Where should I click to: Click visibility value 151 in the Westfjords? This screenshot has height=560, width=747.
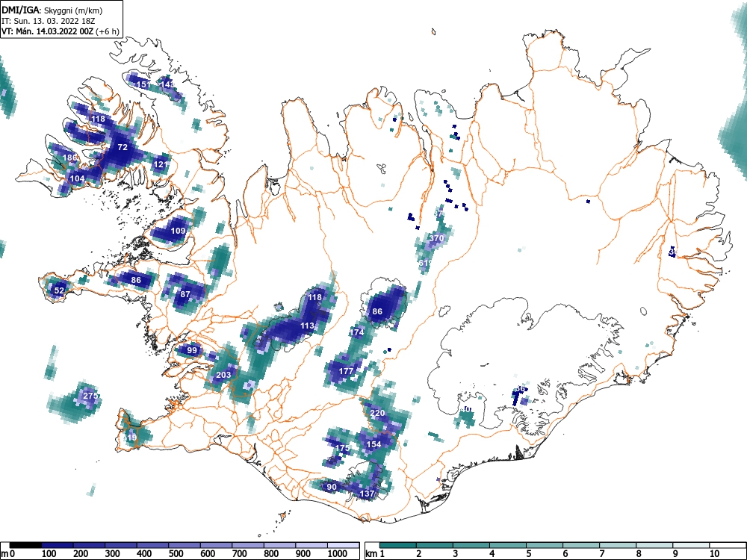pos(143,84)
